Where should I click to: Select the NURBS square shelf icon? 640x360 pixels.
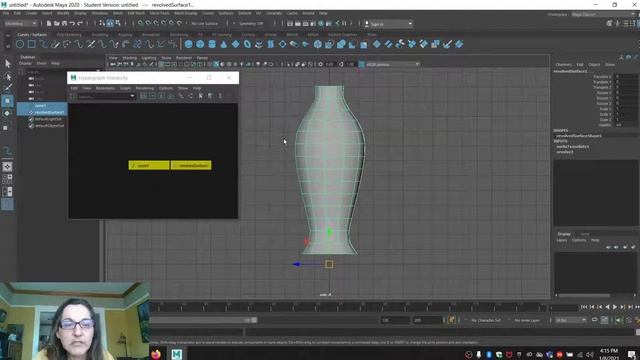[31, 44]
